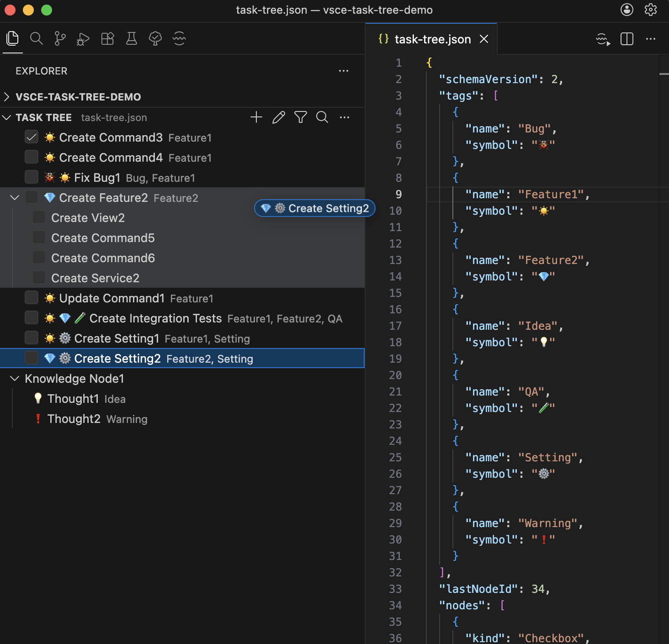Collapse the Create Feature2 node
The image size is (669, 644).
pyautogui.click(x=15, y=197)
